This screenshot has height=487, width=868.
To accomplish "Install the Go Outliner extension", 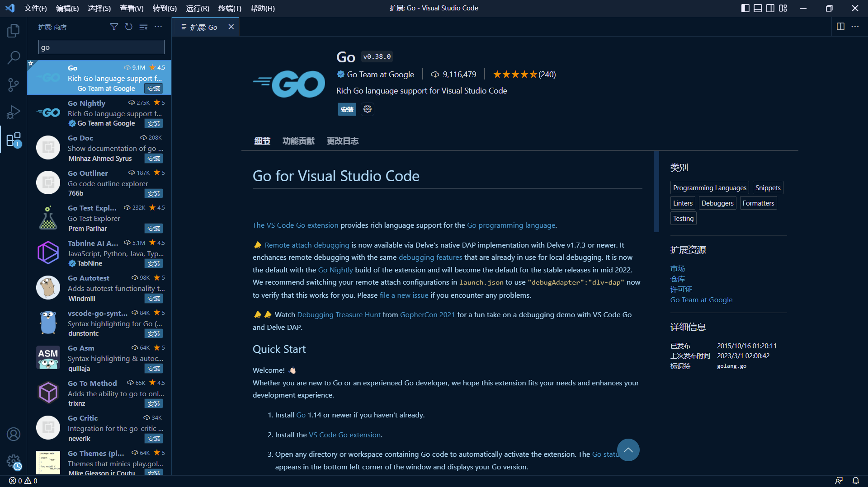I will click(x=154, y=194).
